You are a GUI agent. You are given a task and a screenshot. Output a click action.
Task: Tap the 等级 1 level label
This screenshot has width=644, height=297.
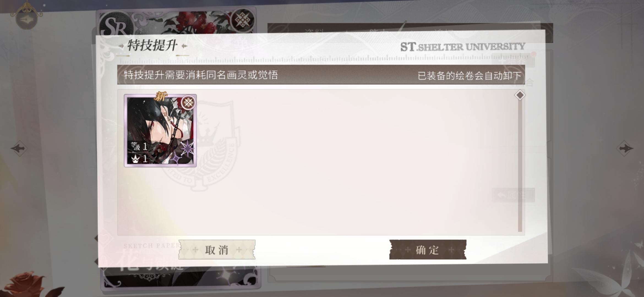coord(139,146)
